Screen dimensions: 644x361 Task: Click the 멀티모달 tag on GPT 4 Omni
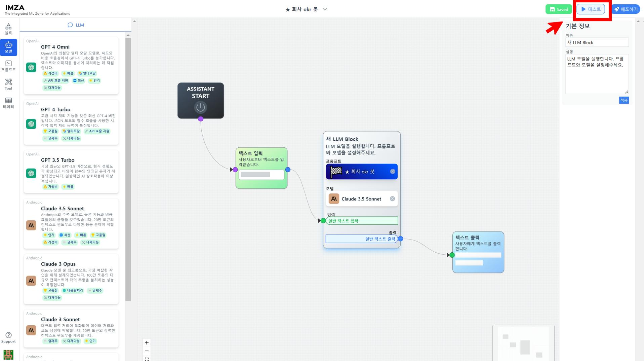[x=87, y=73]
